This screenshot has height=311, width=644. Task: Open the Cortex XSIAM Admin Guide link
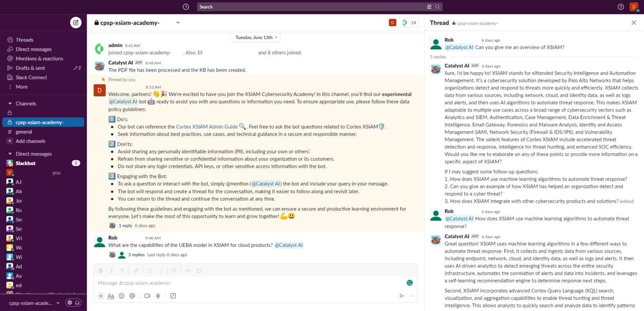pos(206,126)
